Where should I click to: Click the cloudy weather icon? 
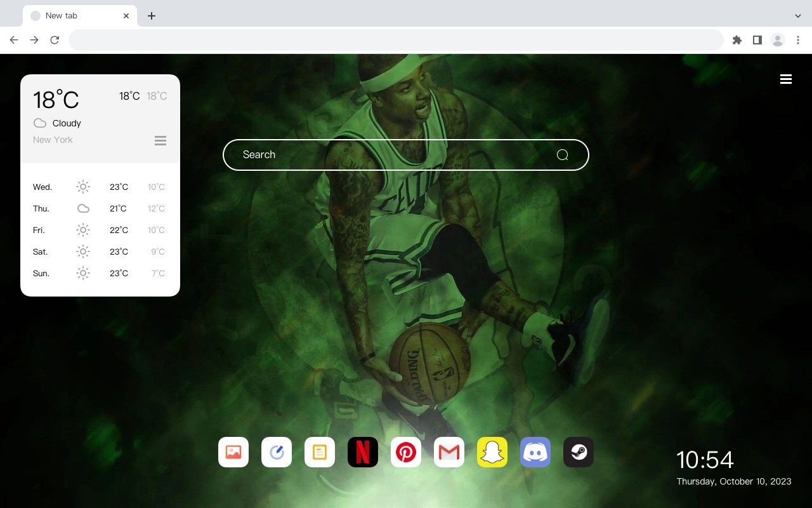[40, 123]
